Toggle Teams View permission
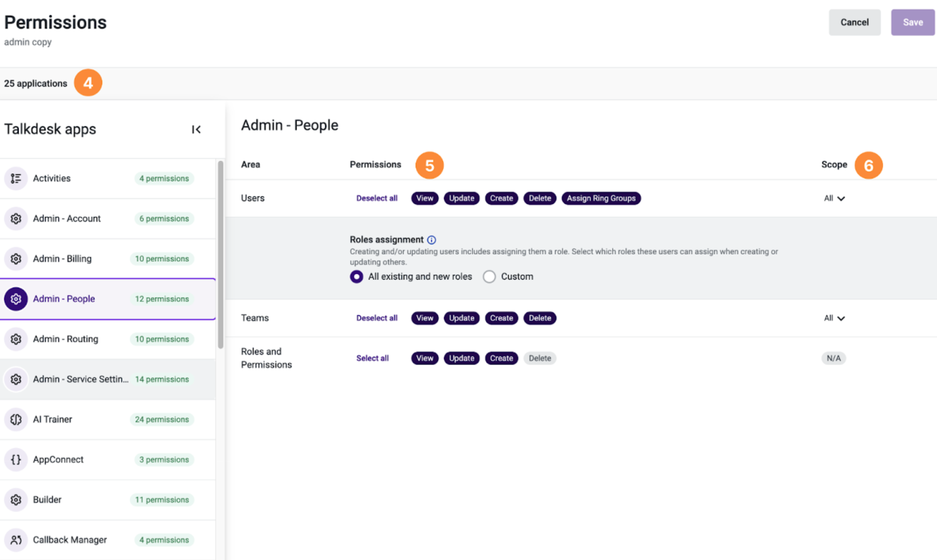 click(425, 318)
